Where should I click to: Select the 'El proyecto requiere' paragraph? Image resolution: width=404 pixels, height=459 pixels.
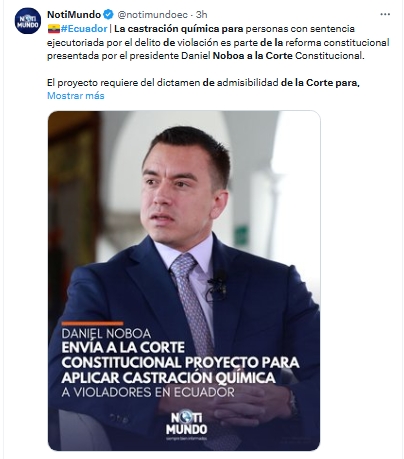click(x=203, y=82)
